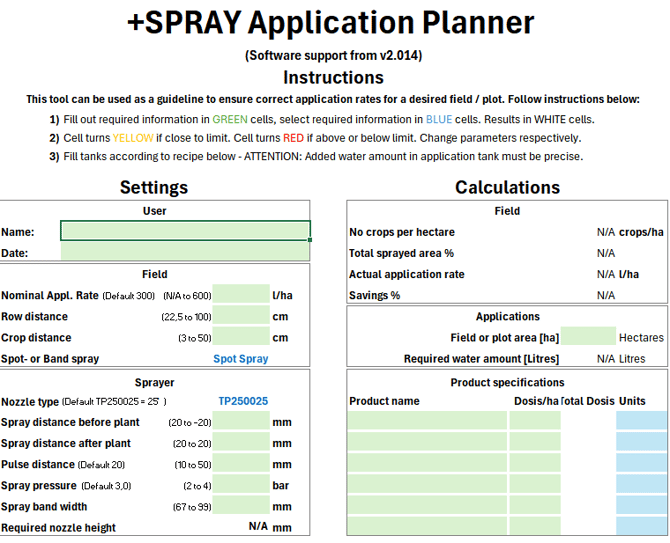Open the Spot Spray selection cell

(x=241, y=359)
